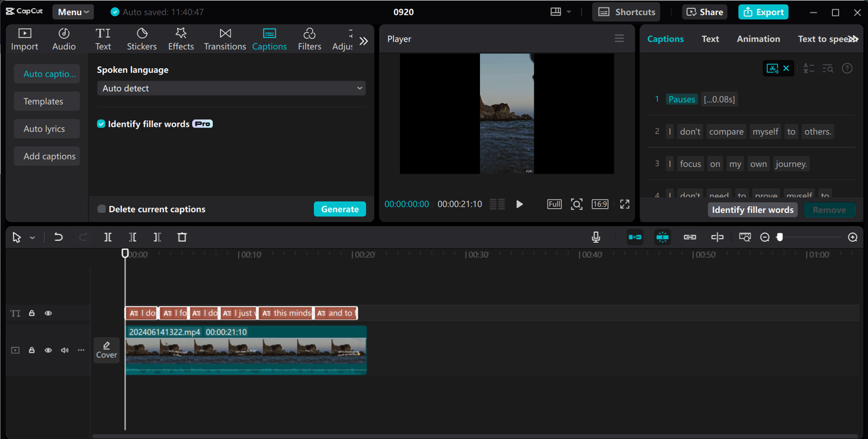Click the zoom in timeline icon
Viewport: 868px width, 439px height.
[852, 237]
